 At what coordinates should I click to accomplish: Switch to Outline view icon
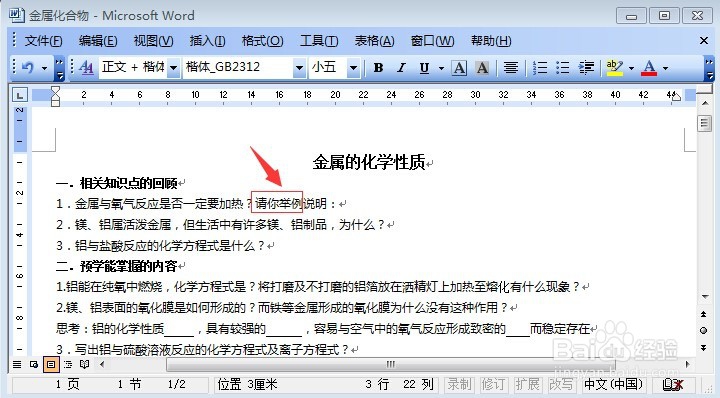68,364
